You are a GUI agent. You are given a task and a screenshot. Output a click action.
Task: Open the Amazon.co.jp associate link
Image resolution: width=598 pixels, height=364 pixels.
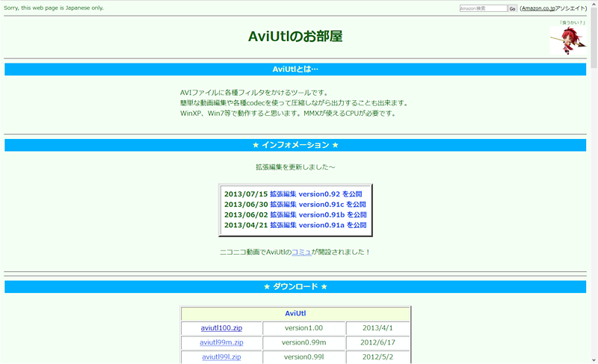tap(538, 8)
